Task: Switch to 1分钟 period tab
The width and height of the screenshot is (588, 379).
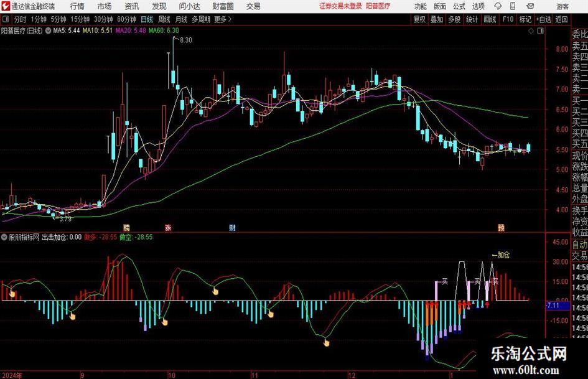Action: 39,19
